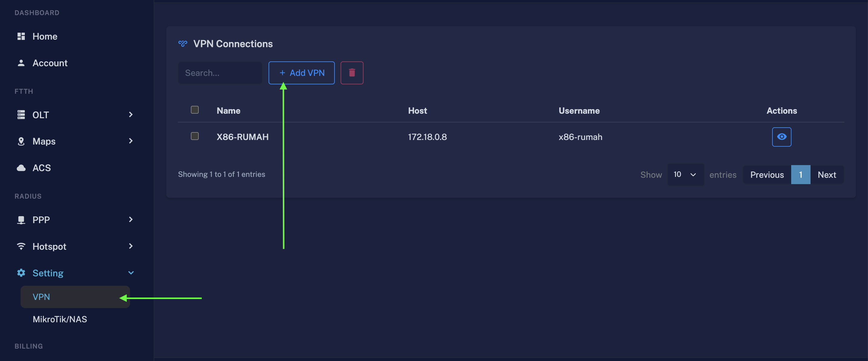Click the ACS cloud icon

tap(21, 168)
